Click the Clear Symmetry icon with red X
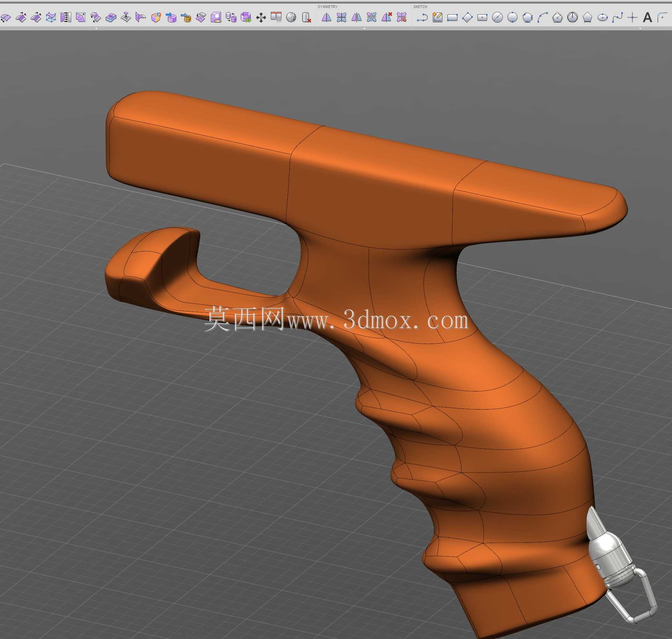The height and width of the screenshot is (639, 672). click(386, 17)
